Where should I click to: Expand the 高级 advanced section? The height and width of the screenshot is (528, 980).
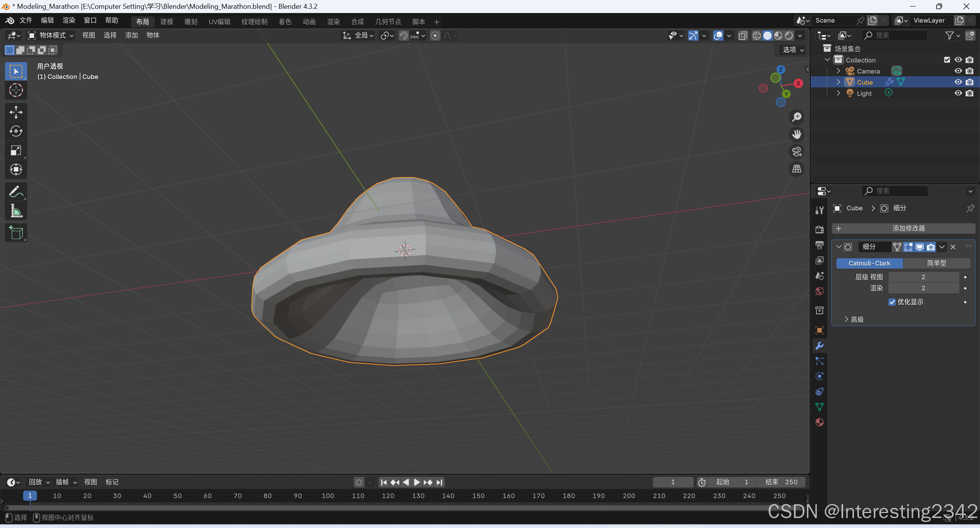(854, 319)
